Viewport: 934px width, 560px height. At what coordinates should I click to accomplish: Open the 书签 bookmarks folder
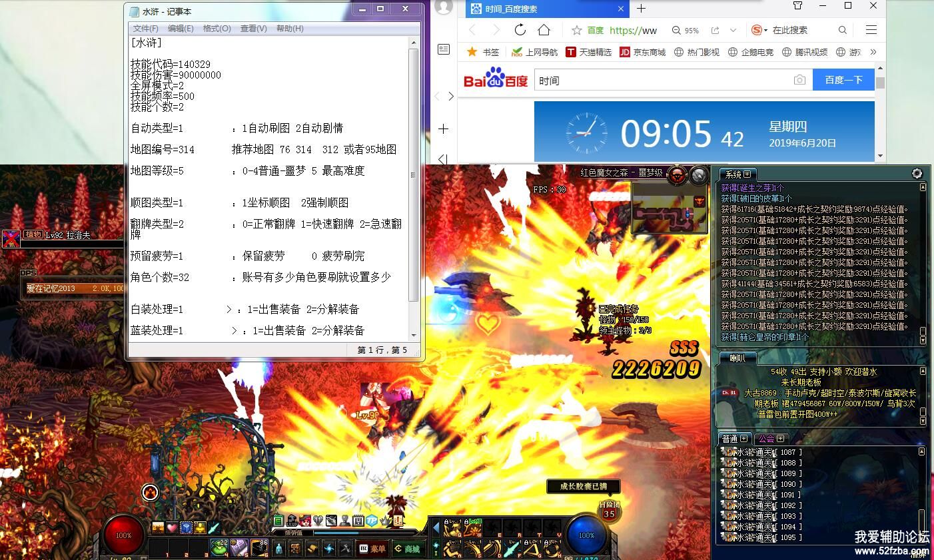point(484,52)
